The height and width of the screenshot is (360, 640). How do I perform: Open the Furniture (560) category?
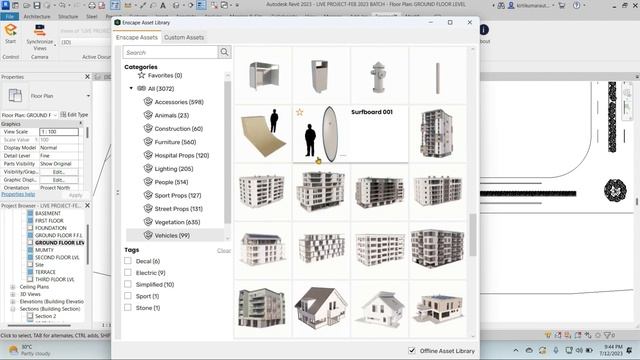click(175, 142)
